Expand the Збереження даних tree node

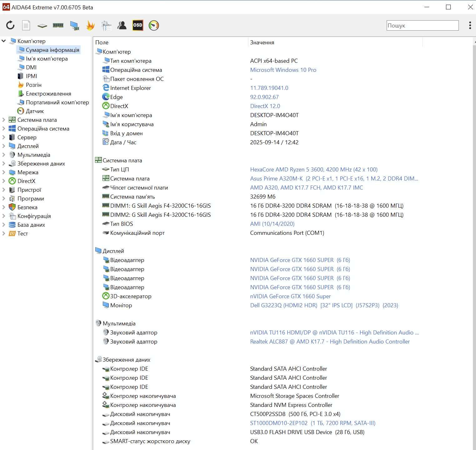coord(4,163)
